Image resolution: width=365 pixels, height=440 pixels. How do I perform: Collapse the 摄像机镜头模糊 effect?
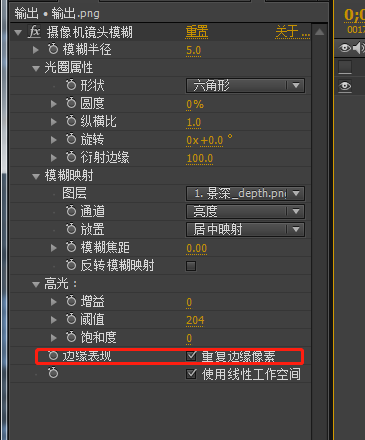point(18,33)
